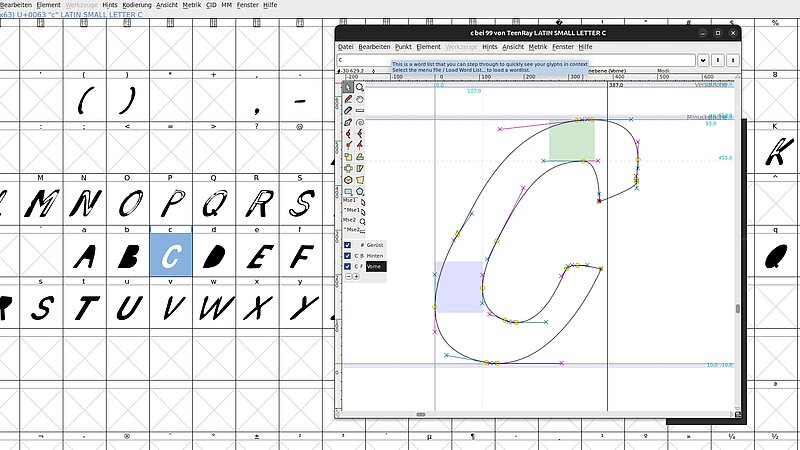Click the plus button to add layer
Viewport: 800px width, 450px height.
pos(356,277)
